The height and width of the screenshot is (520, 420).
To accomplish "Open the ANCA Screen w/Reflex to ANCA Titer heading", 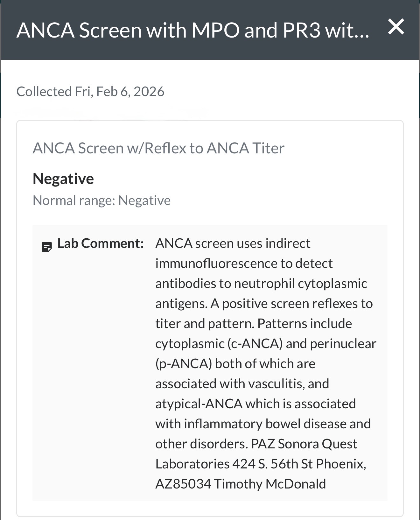I will [158, 148].
